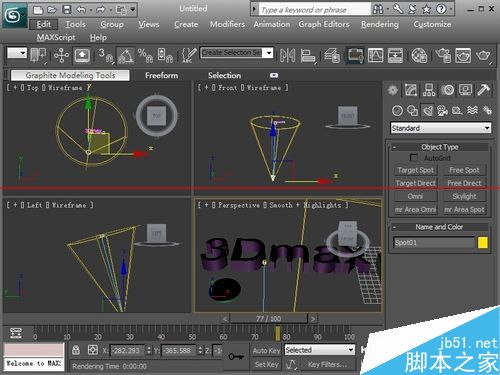
Task: Select the Helpers category icon
Action: click(x=457, y=110)
